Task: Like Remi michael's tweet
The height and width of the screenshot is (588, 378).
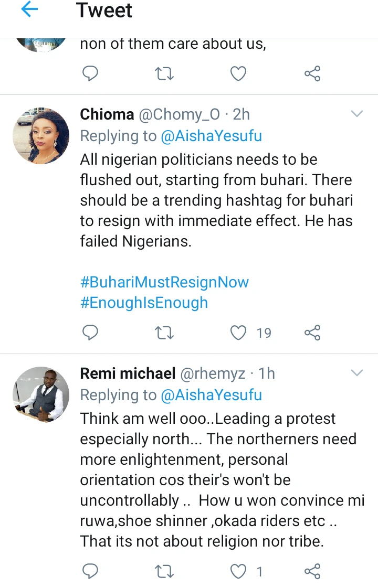Action: pyautogui.click(x=239, y=571)
